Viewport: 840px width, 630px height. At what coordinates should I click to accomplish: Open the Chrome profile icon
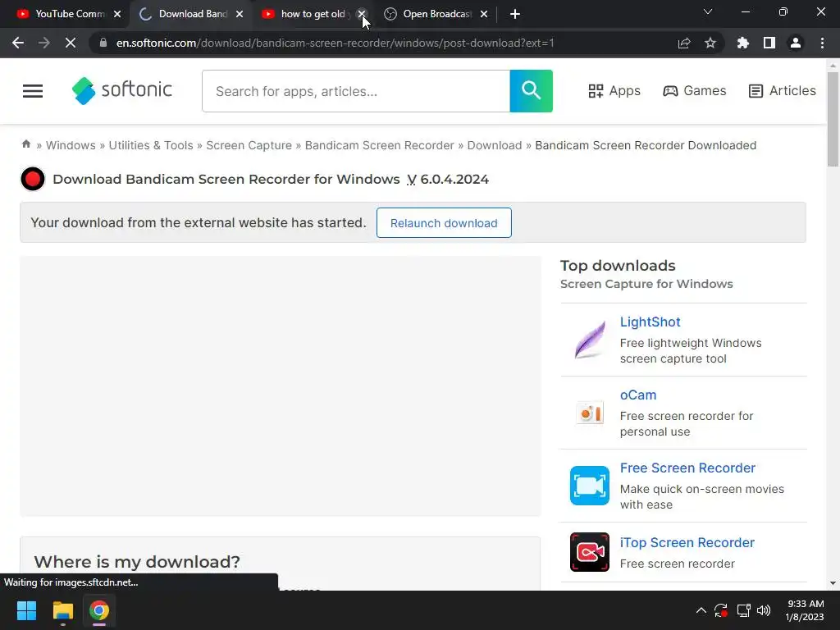[x=796, y=43]
